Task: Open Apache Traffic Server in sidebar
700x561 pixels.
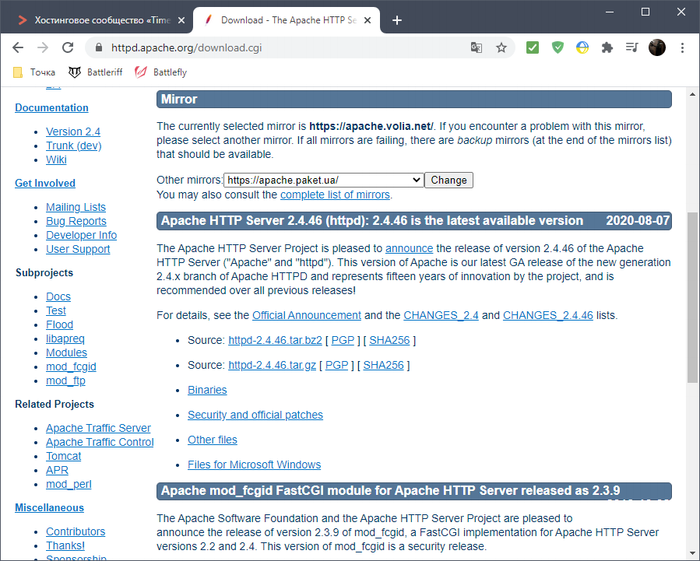Action: (x=98, y=428)
